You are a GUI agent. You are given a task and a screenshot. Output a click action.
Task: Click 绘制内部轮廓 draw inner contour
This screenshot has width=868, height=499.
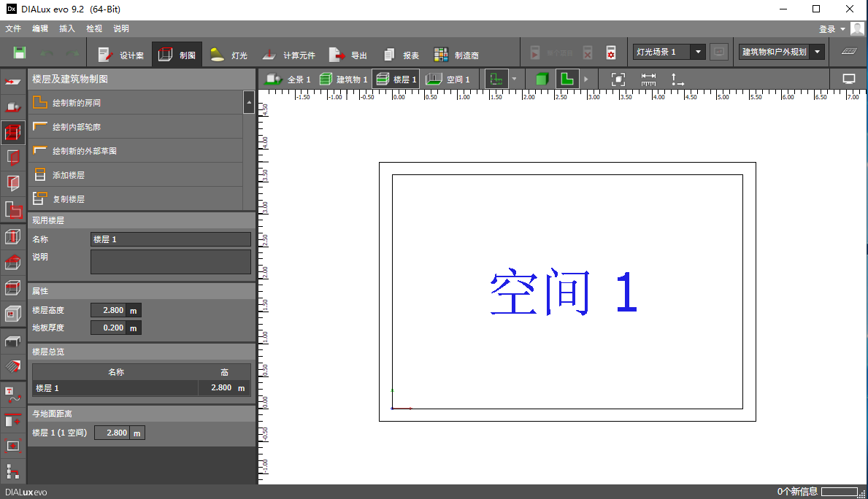[136, 127]
